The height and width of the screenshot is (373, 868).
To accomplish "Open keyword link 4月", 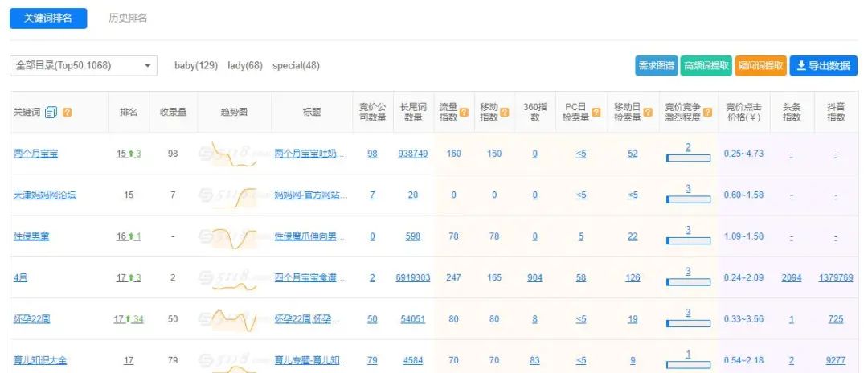I will 20,278.
